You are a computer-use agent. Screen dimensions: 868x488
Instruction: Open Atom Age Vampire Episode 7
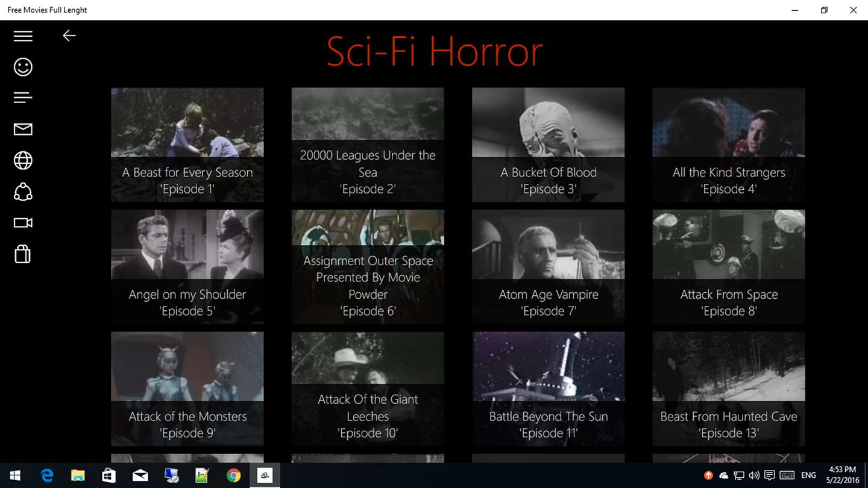coord(549,267)
